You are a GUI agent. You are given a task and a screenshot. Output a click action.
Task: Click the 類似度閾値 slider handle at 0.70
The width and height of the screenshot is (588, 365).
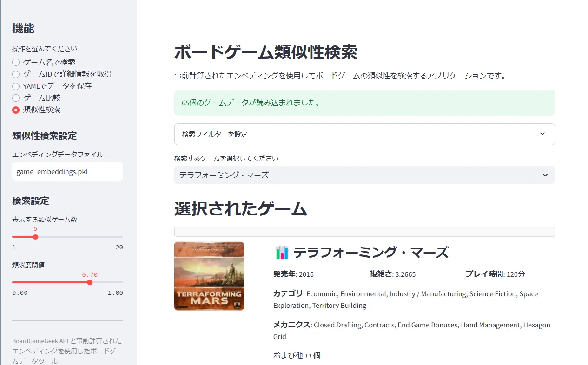pyautogui.click(x=90, y=282)
